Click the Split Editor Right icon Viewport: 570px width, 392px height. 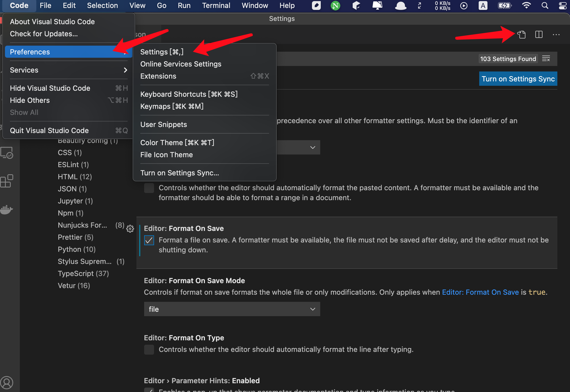(539, 35)
